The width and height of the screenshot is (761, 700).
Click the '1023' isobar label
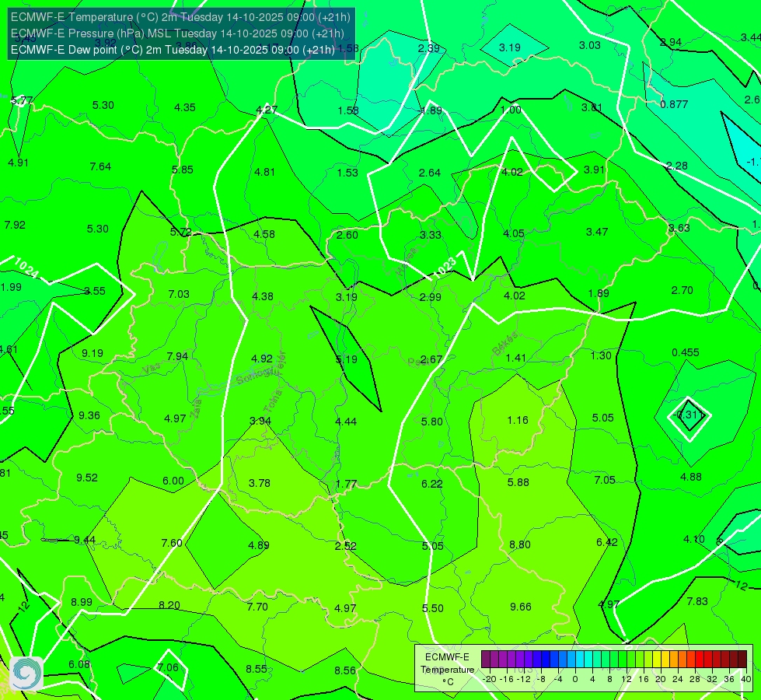(445, 268)
